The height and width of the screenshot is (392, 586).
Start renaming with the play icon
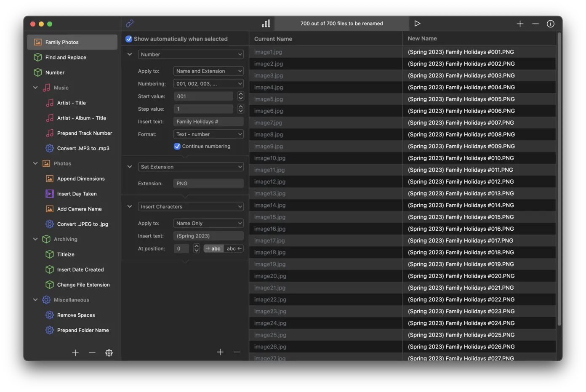point(417,24)
